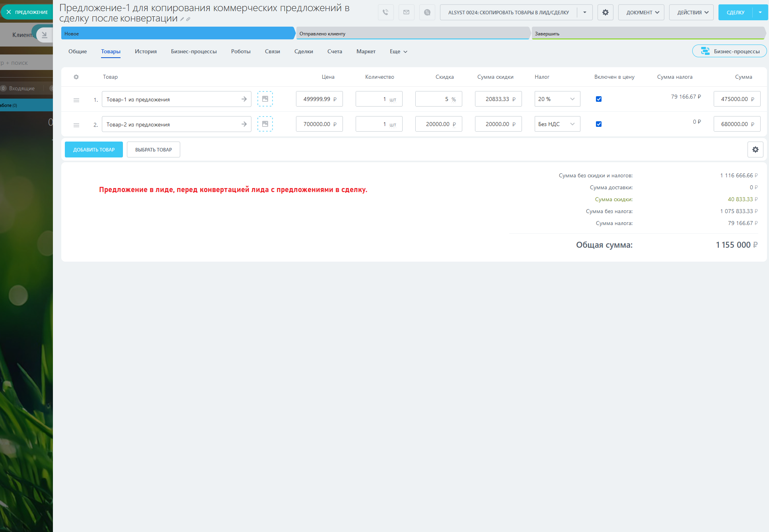Click the email envelope icon in header
769x532 pixels.
[x=406, y=12]
